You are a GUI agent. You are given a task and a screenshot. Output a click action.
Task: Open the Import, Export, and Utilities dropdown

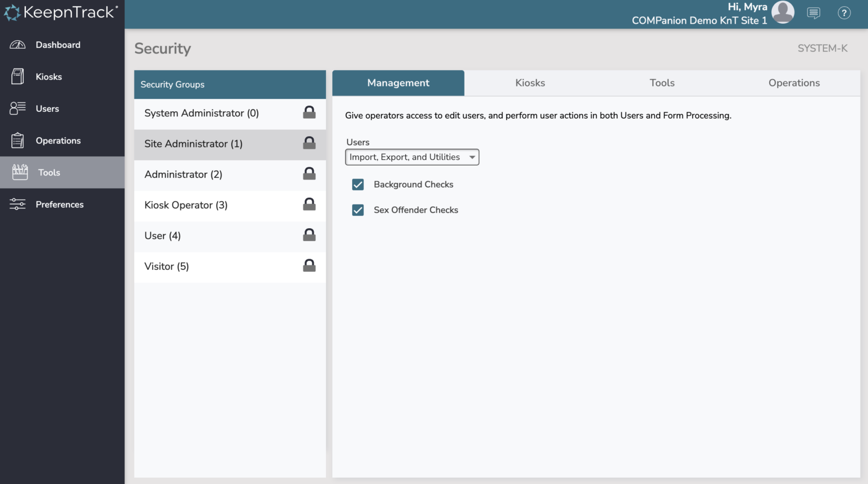pyautogui.click(x=412, y=157)
